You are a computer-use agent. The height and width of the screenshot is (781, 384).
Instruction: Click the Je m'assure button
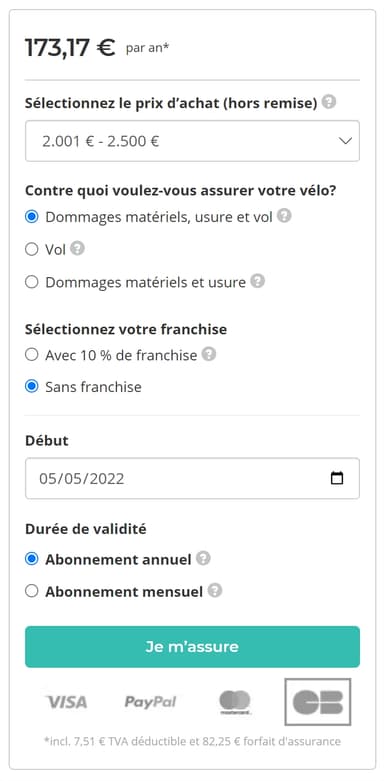[192, 647]
